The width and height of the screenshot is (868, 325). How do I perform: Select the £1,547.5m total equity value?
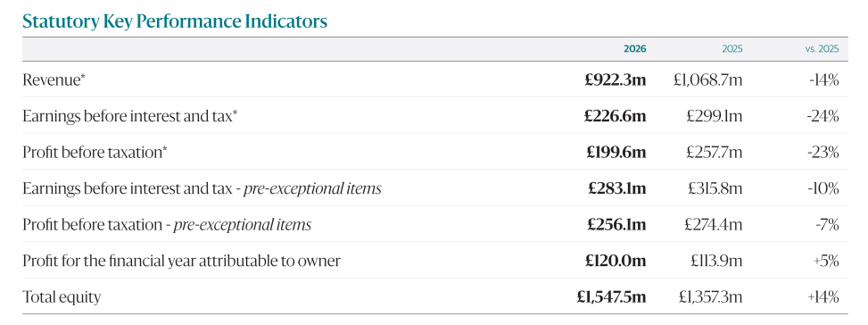click(611, 296)
